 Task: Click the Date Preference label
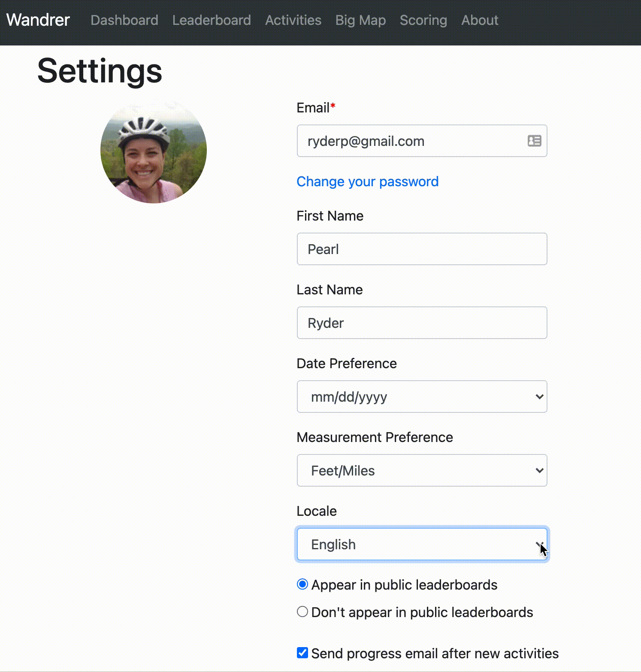(x=347, y=363)
